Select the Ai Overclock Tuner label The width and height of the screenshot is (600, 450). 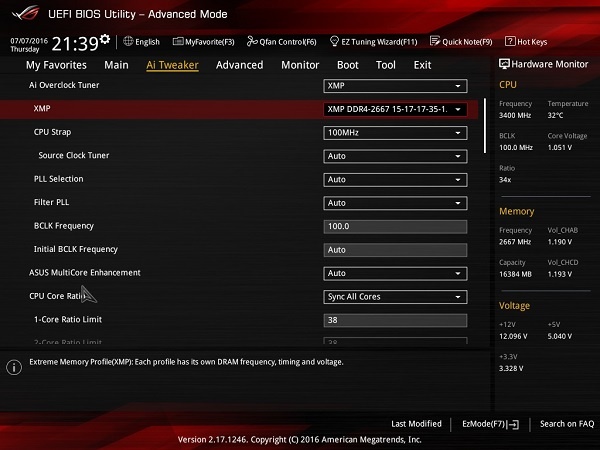coord(64,85)
